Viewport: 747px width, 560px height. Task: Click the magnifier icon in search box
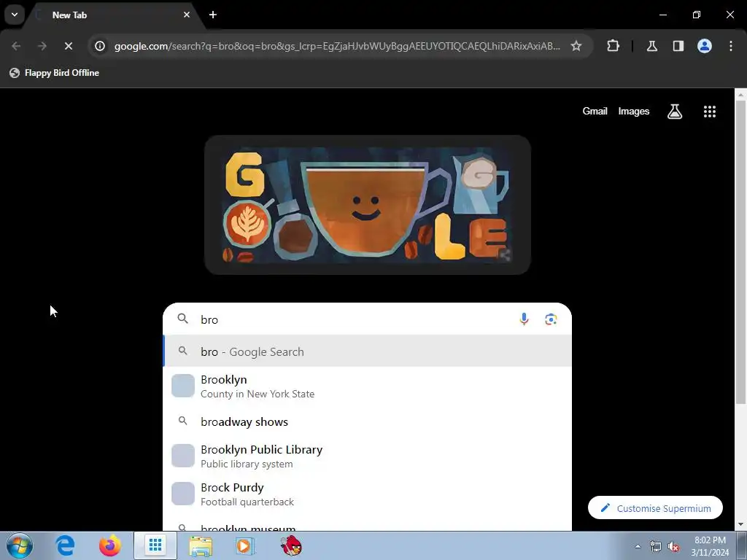coord(183,319)
